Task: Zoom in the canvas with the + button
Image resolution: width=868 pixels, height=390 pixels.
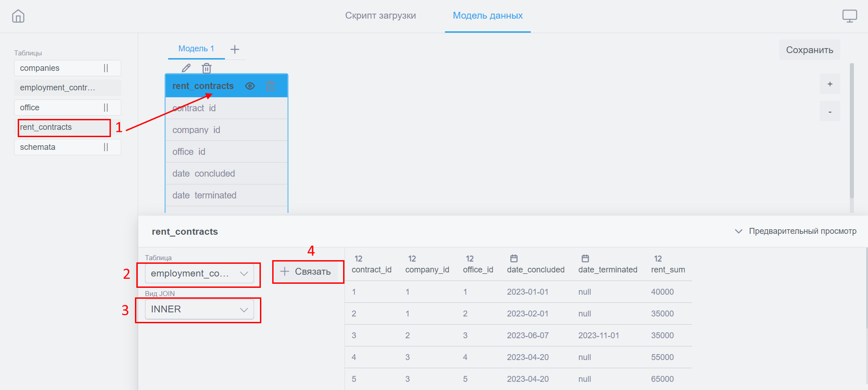Action: coord(830,84)
